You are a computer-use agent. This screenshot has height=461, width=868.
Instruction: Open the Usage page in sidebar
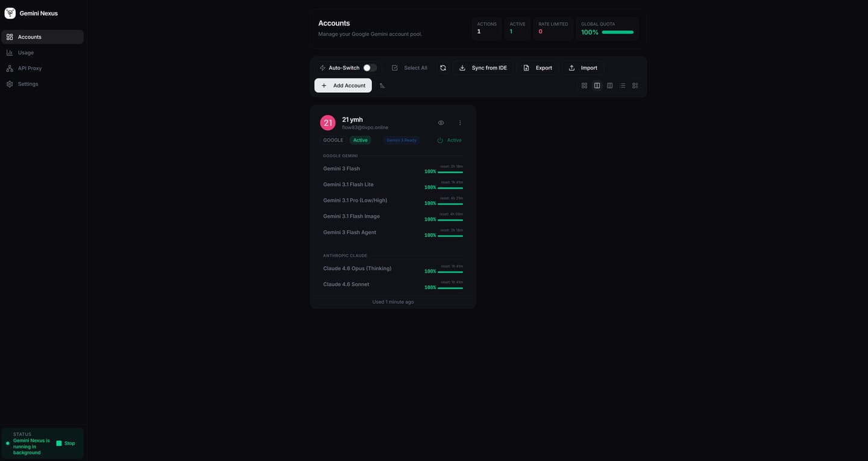(x=42, y=52)
